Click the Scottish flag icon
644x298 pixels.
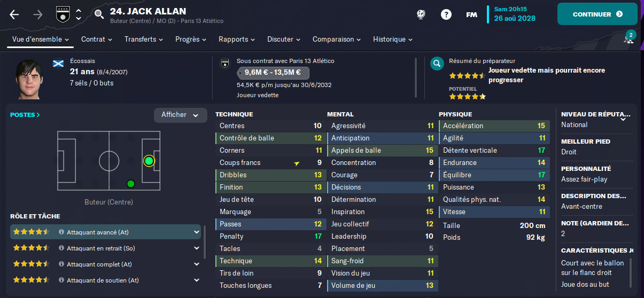58,64
